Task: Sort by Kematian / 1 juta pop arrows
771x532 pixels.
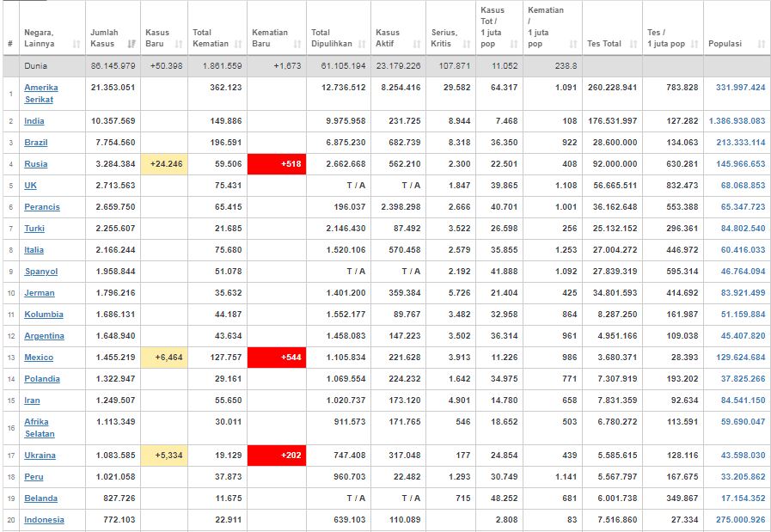Action: (x=572, y=44)
